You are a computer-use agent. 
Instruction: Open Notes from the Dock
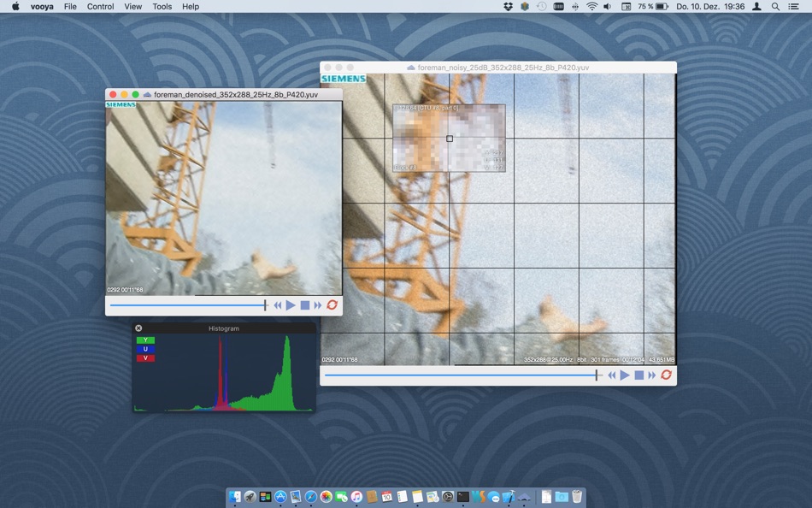pos(417,497)
